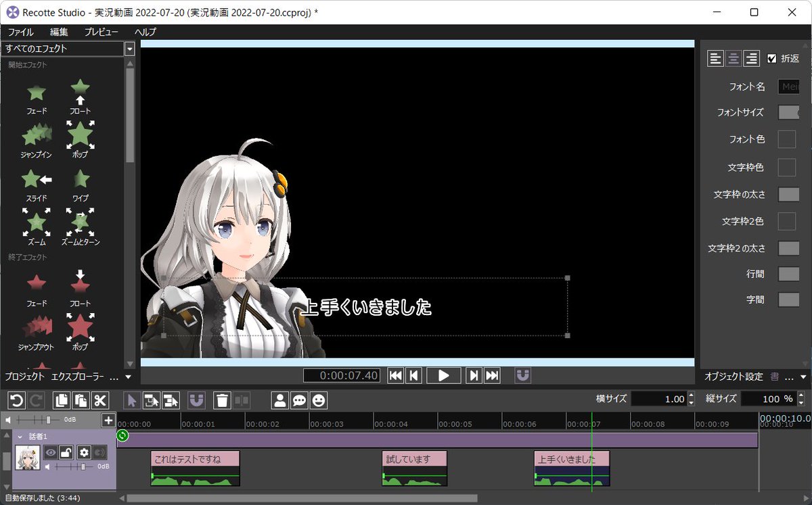This screenshot has height=505, width=812.
Task: Apply the start フェード effect
Action: click(37, 98)
